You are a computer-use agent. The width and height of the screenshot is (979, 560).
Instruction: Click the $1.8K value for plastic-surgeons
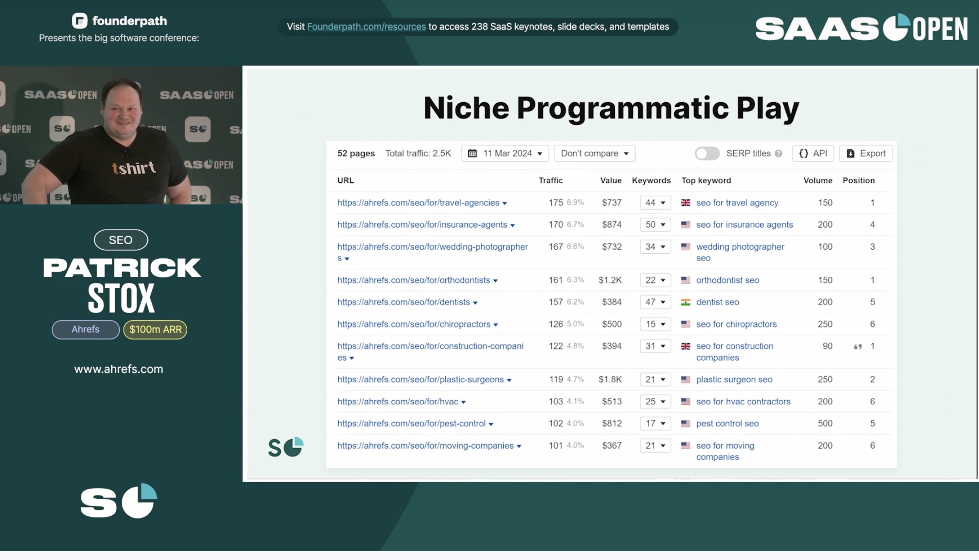point(610,379)
